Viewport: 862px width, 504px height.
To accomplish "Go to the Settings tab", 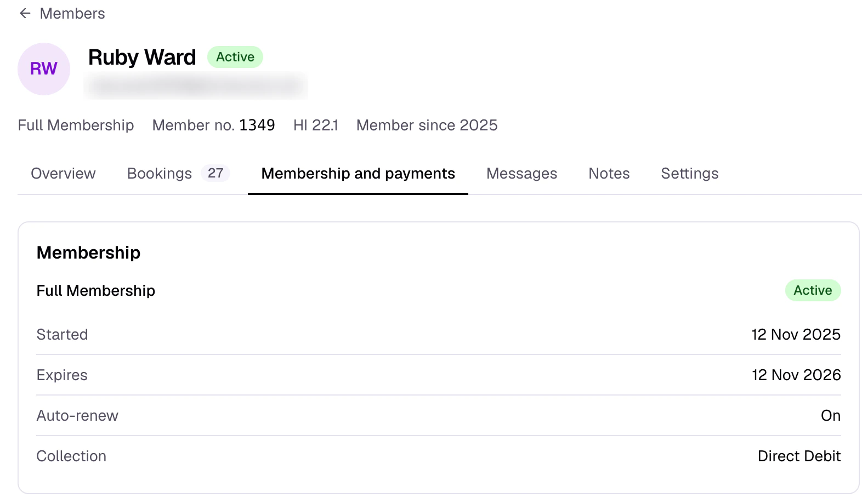I will tap(689, 174).
